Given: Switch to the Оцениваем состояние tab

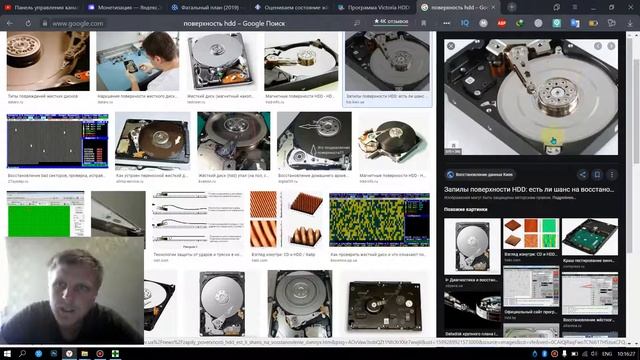Looking at the screenshot, I should (291, 7).
